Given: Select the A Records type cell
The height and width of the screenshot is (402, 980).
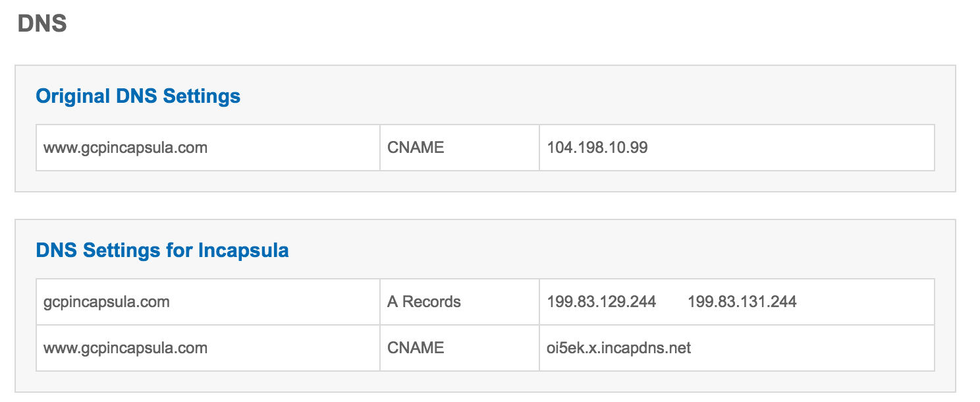Looking at the screenshot, I should click(424, 302).
